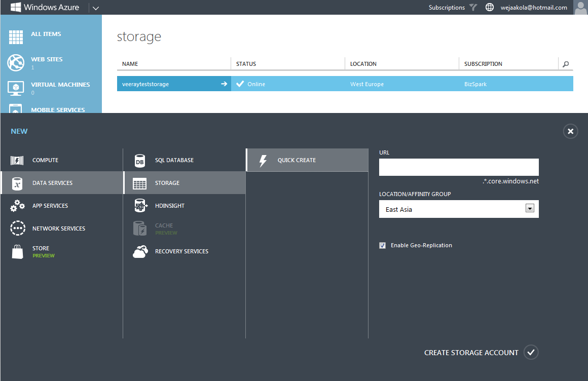Open the Location/Affinity Group dropdown showing East Asia
588x381 pixels.
coord(459,209)
